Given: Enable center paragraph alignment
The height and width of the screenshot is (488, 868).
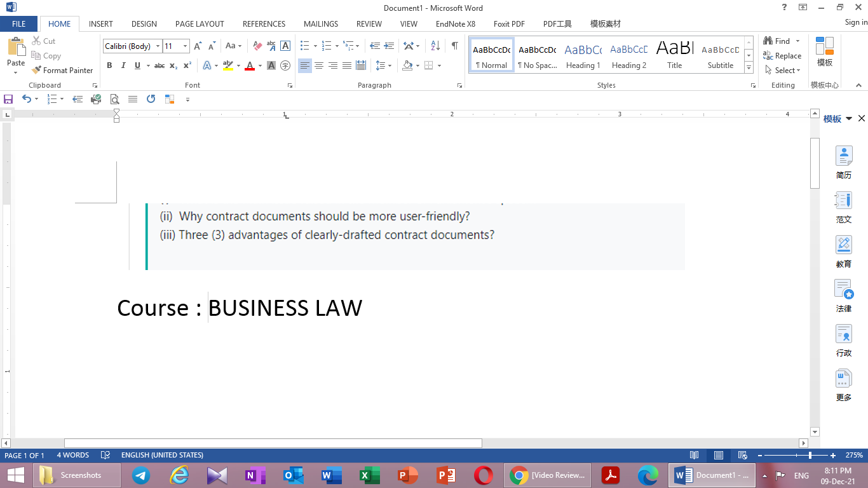Looking at the screenshot, I should tap(318, 65).
